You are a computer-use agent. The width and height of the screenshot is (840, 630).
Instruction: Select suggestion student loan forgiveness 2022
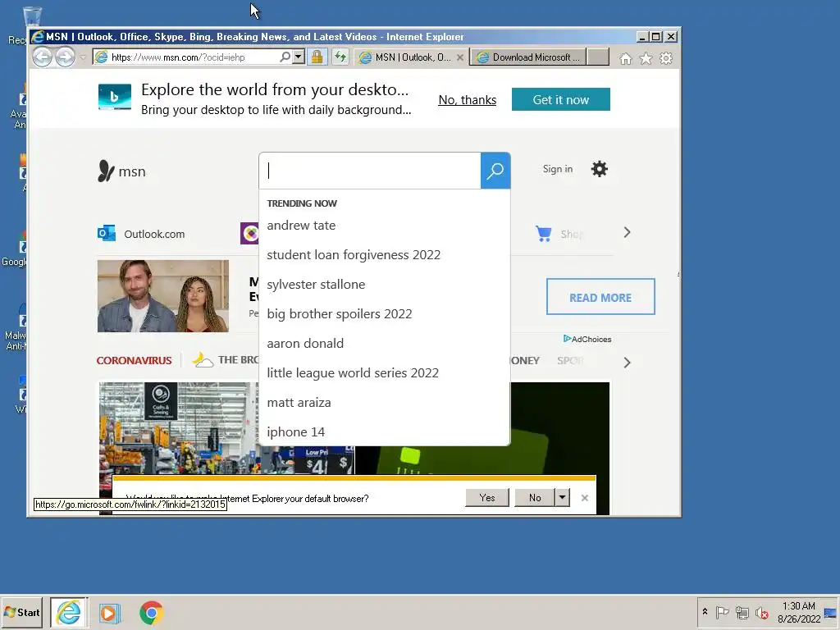coord(354,255)
